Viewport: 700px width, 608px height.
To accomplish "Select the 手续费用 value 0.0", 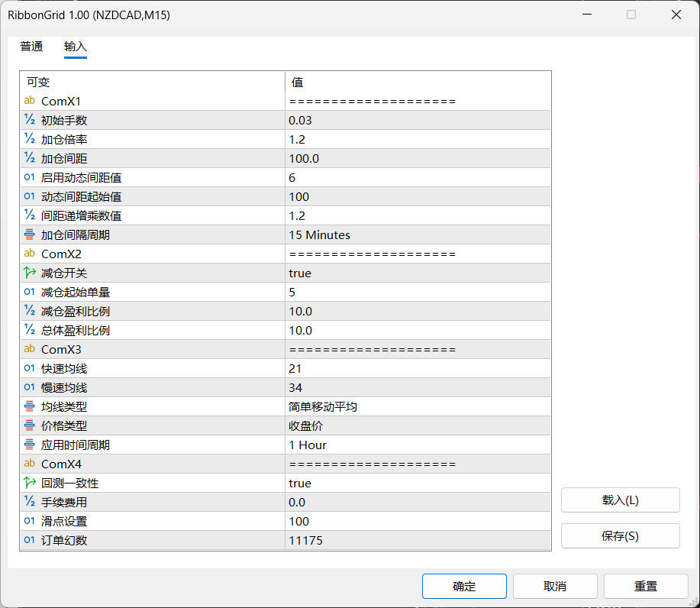I will pos(418,502).
